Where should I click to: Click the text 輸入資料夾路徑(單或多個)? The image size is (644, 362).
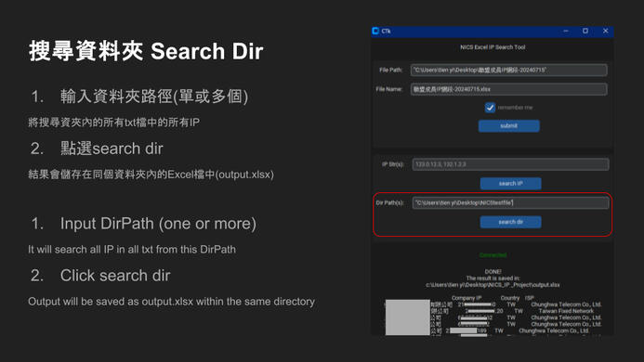point(154,97)
